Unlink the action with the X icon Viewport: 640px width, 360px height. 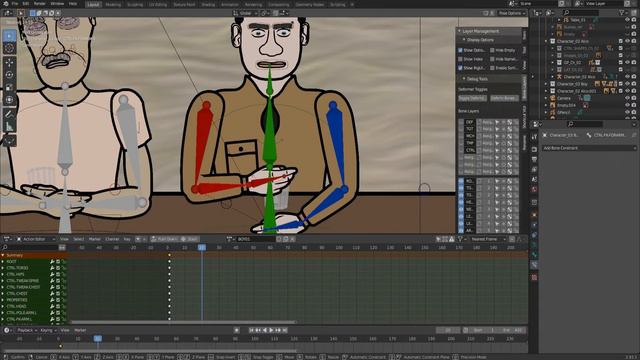click(292, 239)
